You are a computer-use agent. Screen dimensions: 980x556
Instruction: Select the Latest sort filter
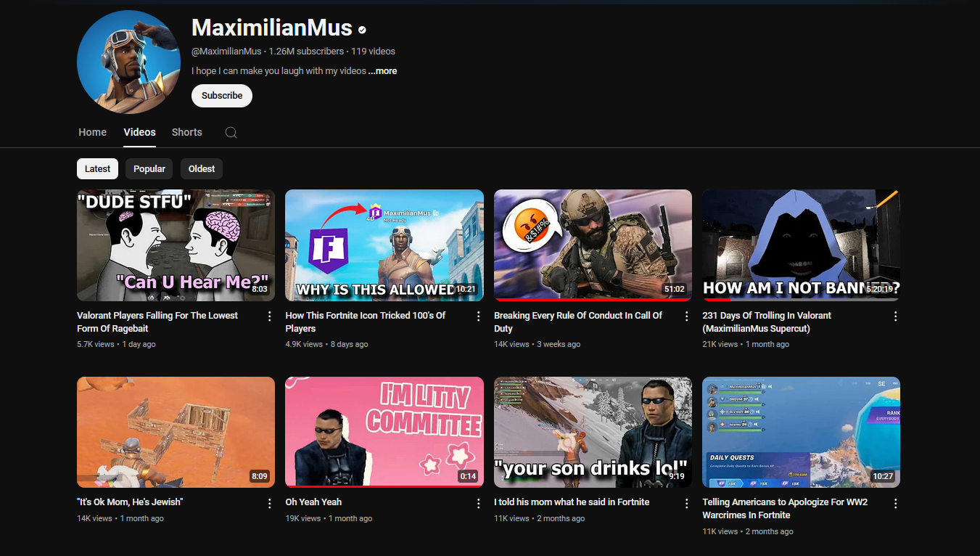click(97, 168)
